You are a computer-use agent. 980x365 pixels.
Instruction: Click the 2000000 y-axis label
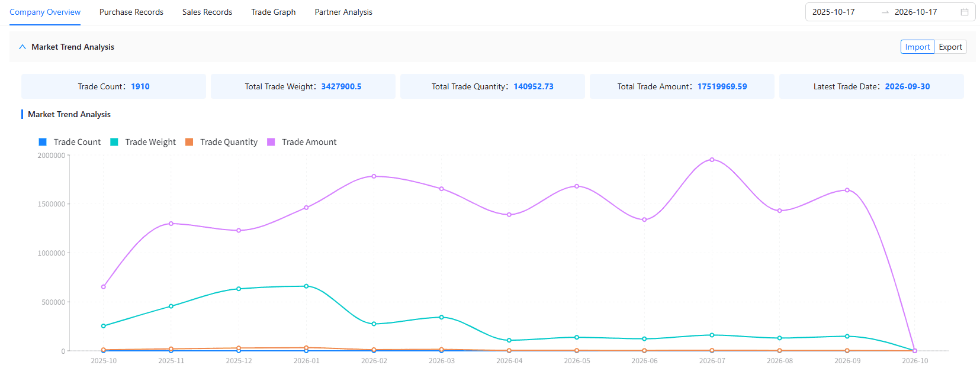tap(52, 156)
